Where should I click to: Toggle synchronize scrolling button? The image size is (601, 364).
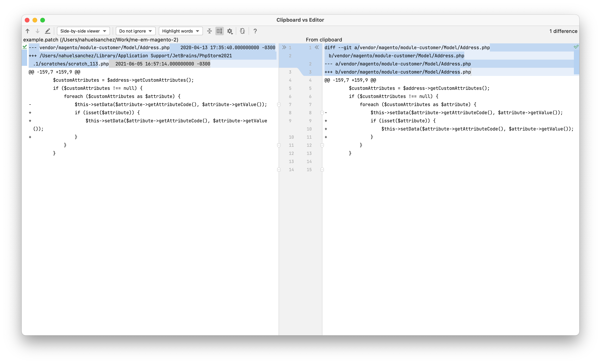coord(219,31)
